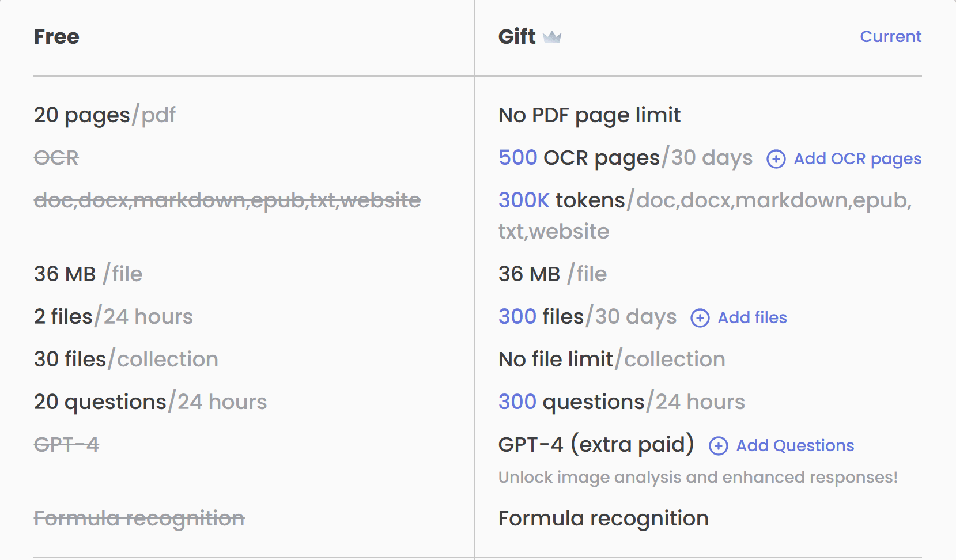
Task: Click the crossed-out GPT-4 item under Free
Action: (x=66, y=445)
